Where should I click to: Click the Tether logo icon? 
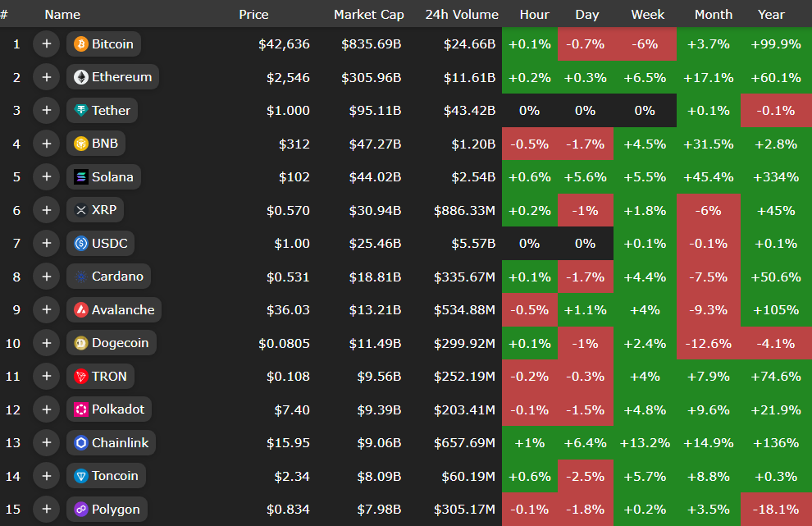click(81, 111)
